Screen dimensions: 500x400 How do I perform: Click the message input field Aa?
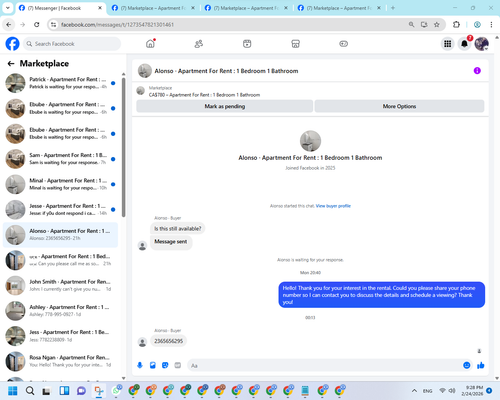325,365
